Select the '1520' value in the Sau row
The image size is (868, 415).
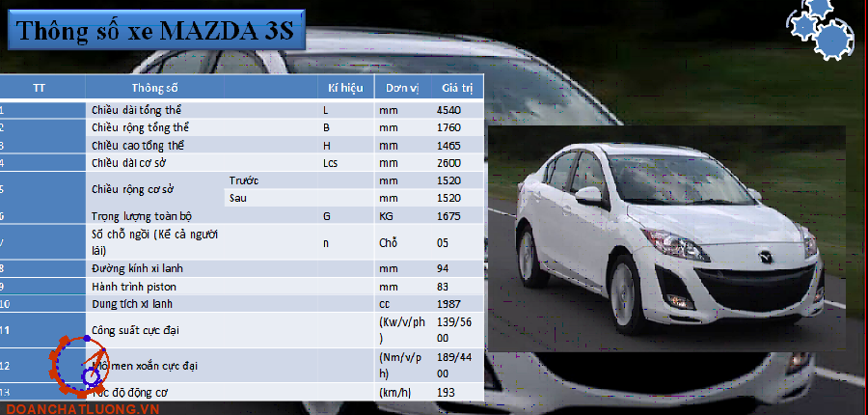point(448,198)
